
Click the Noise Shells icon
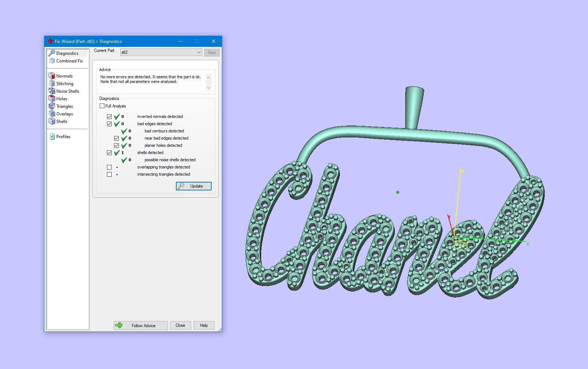[52, 91]
